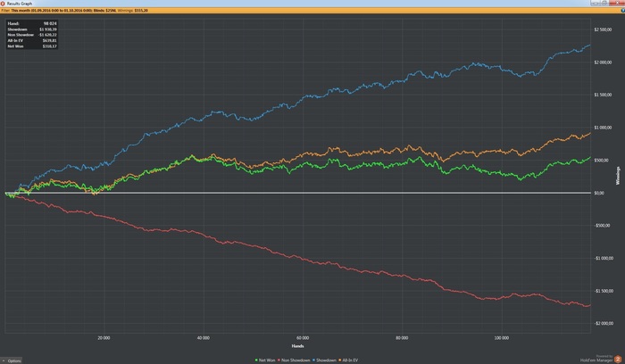The height and width of the screenshot is (364, 625).
Task: Toggle the All-In EV legend entry
Action: [348, 360]
